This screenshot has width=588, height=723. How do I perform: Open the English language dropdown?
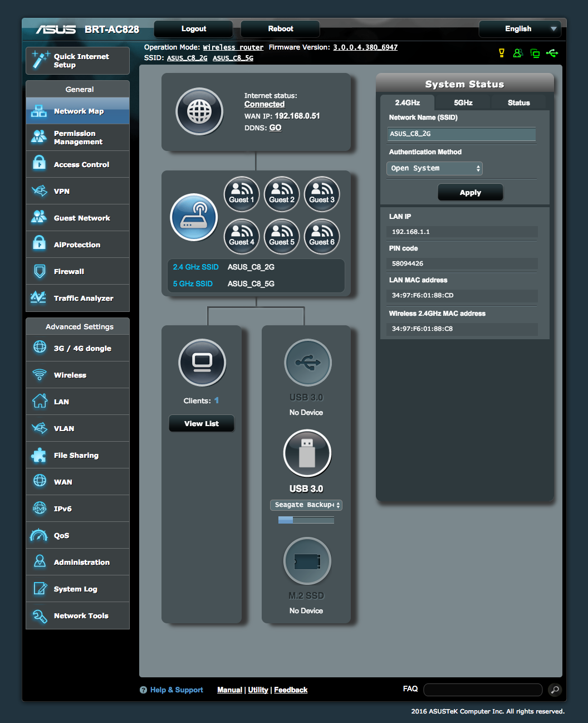coord(520,29)
